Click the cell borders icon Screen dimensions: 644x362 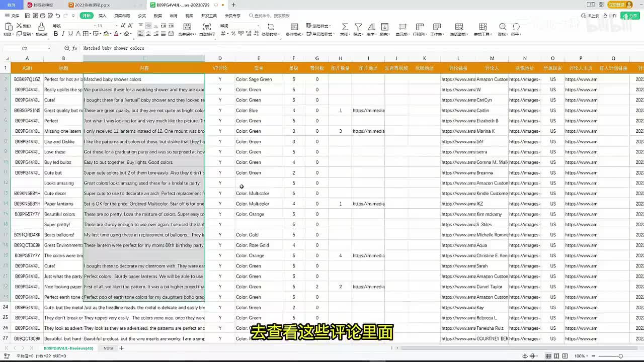click(x=86, y=34)
